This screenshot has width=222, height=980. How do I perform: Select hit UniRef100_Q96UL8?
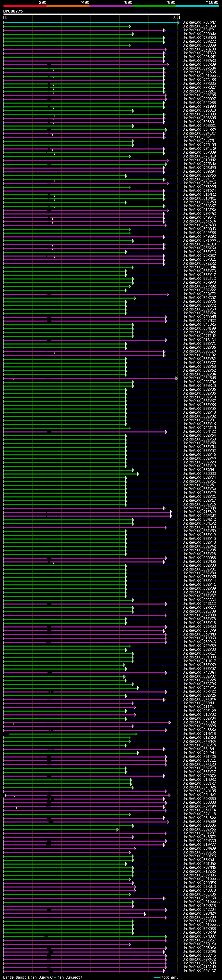point(199,110)
